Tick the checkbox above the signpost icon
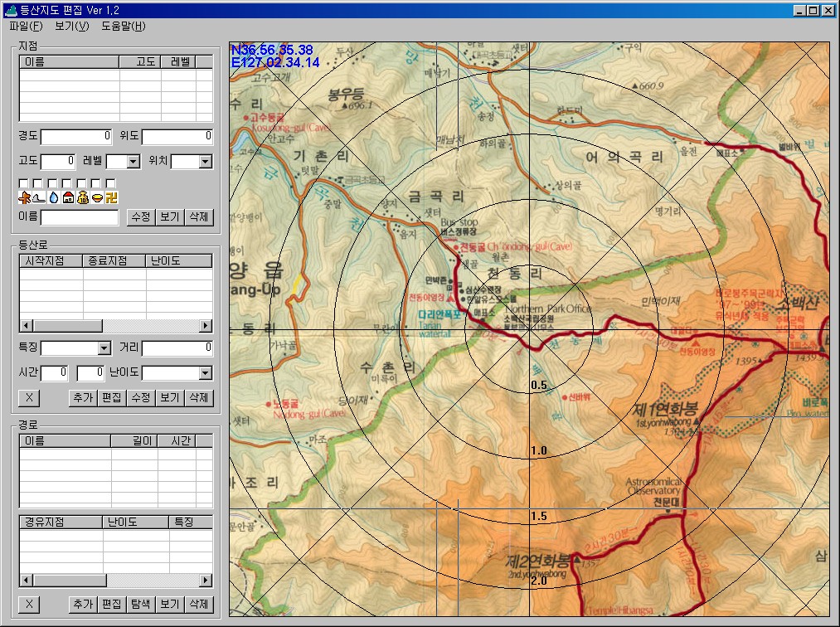The width and height of the screenshot is (840, 627). [x=23, y=184]
